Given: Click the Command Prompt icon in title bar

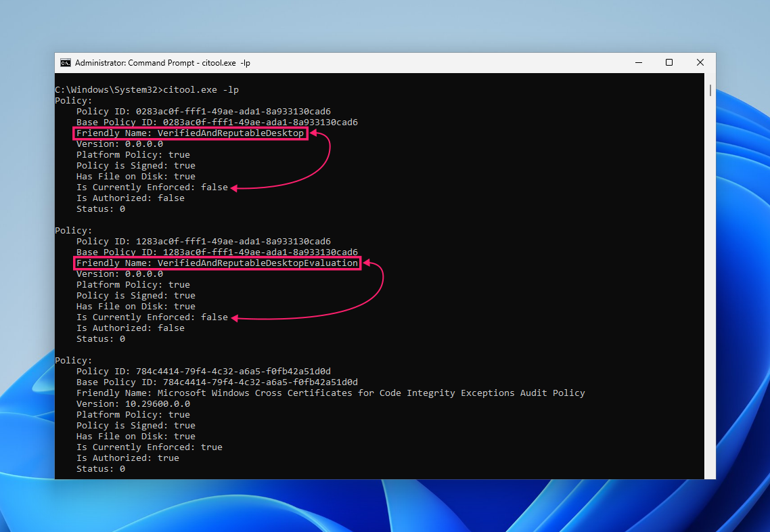Looking at the screenshot, I should coord(66,63).
